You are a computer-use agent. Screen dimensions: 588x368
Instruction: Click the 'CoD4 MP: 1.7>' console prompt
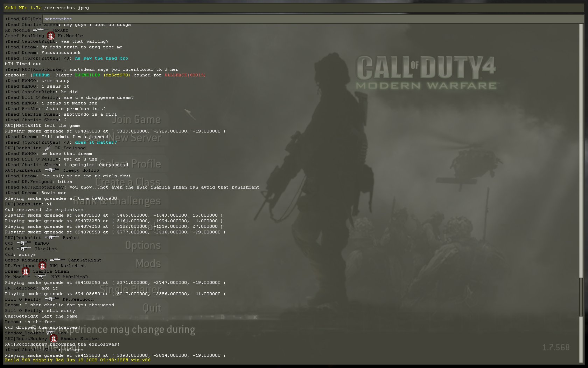[x=23, y=8]
